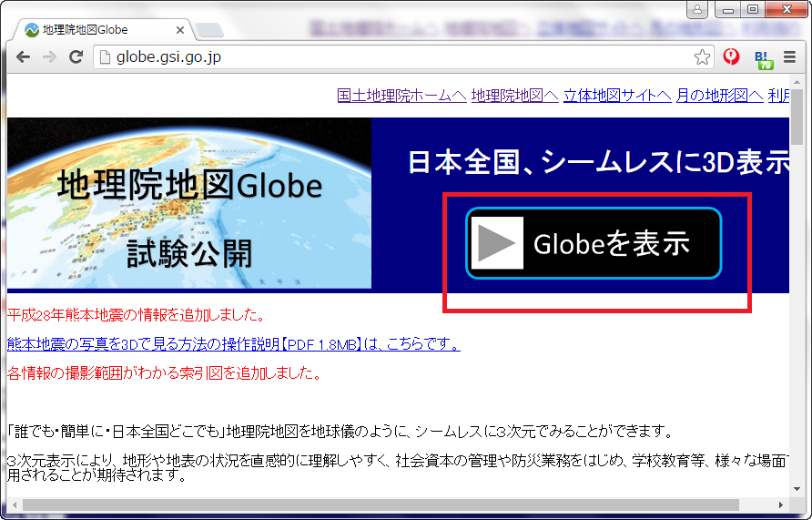Image resolution: width=812 pixels, height=520 pixels.
Task: Open the Chrome hamburger menu
Action: click(x=789, y=57)
